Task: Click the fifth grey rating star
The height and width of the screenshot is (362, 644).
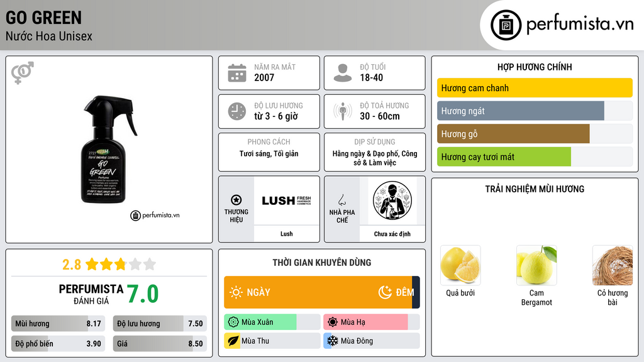Action: pos(150,264)
